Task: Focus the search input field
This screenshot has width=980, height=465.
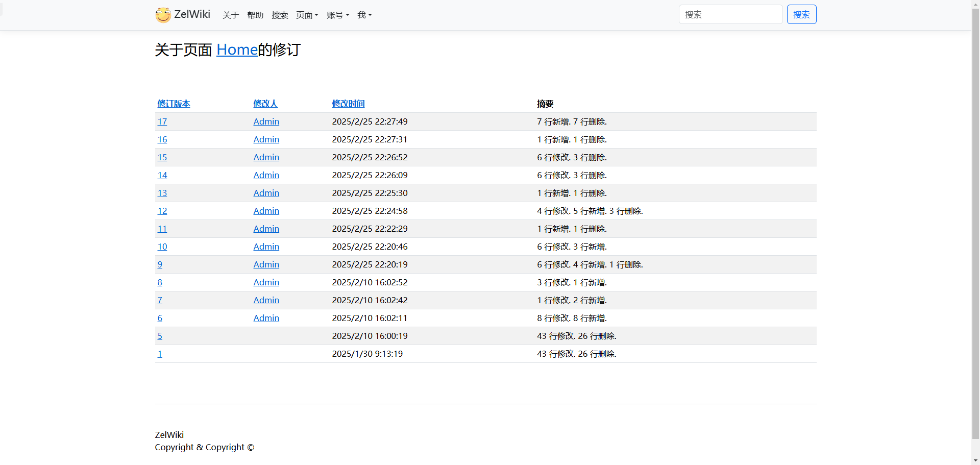Action: pos(730,14)
